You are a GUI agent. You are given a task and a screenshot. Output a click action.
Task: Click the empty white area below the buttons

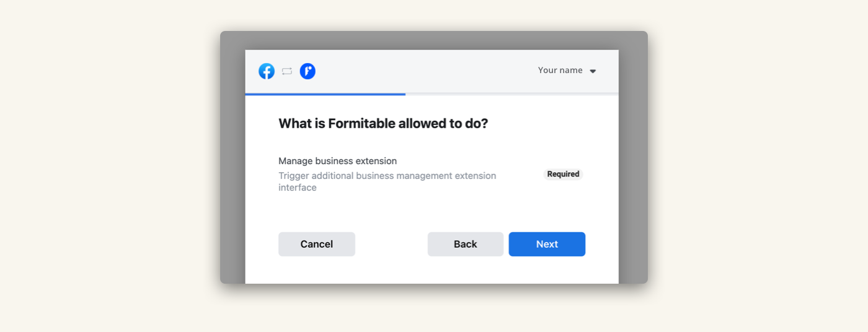point(432,271)
